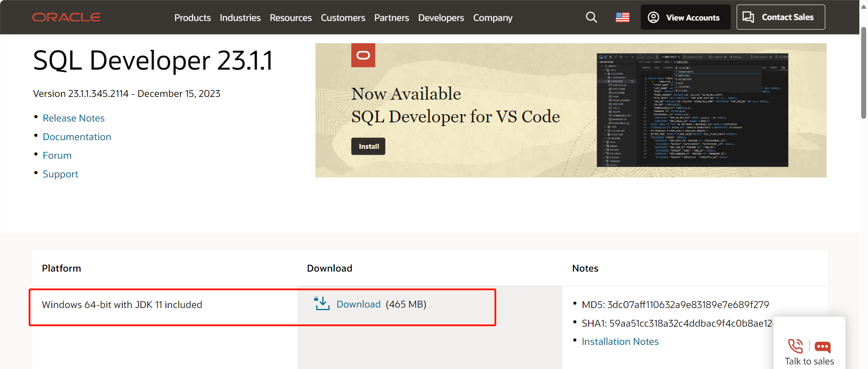
Task: Select the US flag country icon
Action: (623, 17)
